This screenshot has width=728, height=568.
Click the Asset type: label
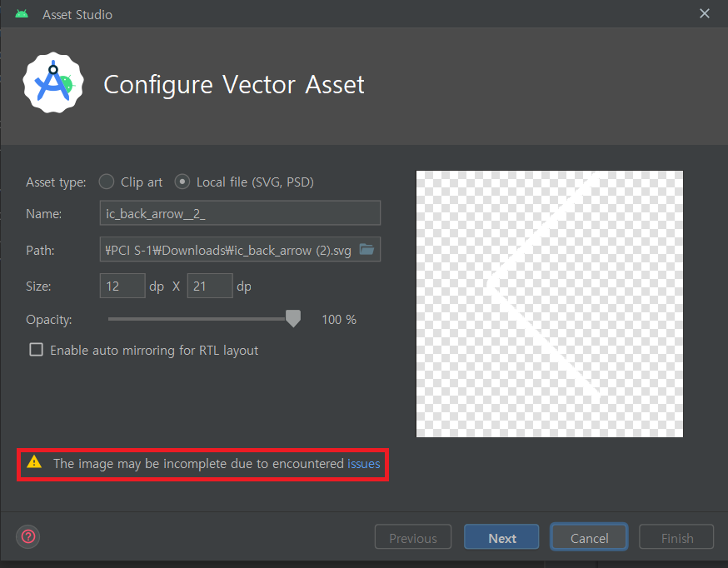tap(56, 182)
